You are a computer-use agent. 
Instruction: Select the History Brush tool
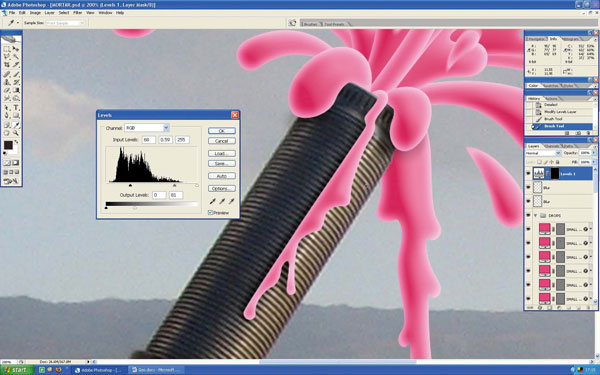pyautogui.click(x=16, y=82)
